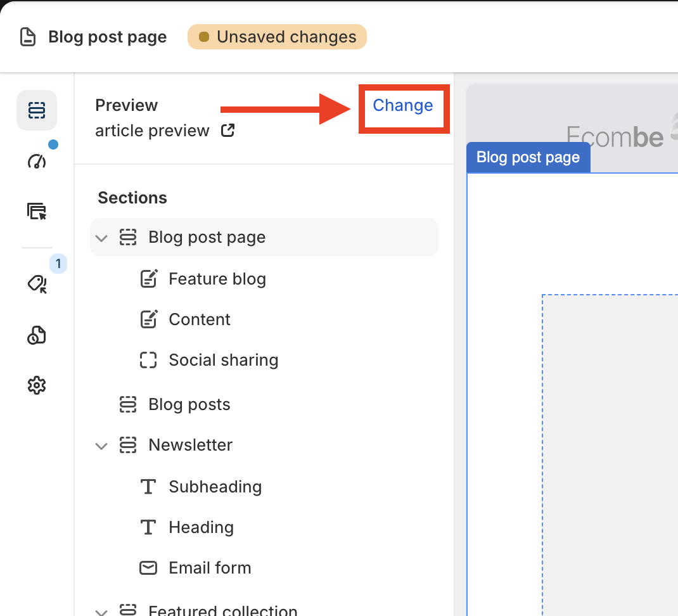678x616 pixels.
Task: Click the Change preview link
Action: pyautogui.click(x=403, y=106)
